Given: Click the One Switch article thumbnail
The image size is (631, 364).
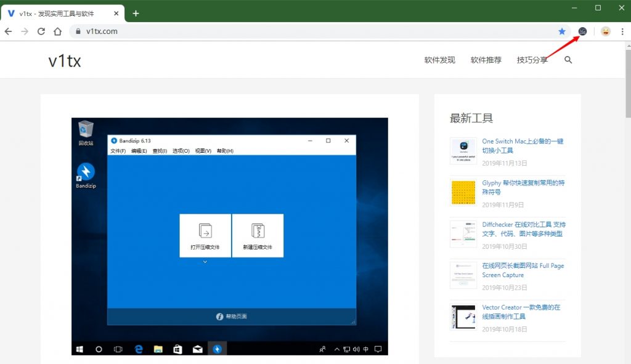Looking at the screenshot, I should point(463,151).
